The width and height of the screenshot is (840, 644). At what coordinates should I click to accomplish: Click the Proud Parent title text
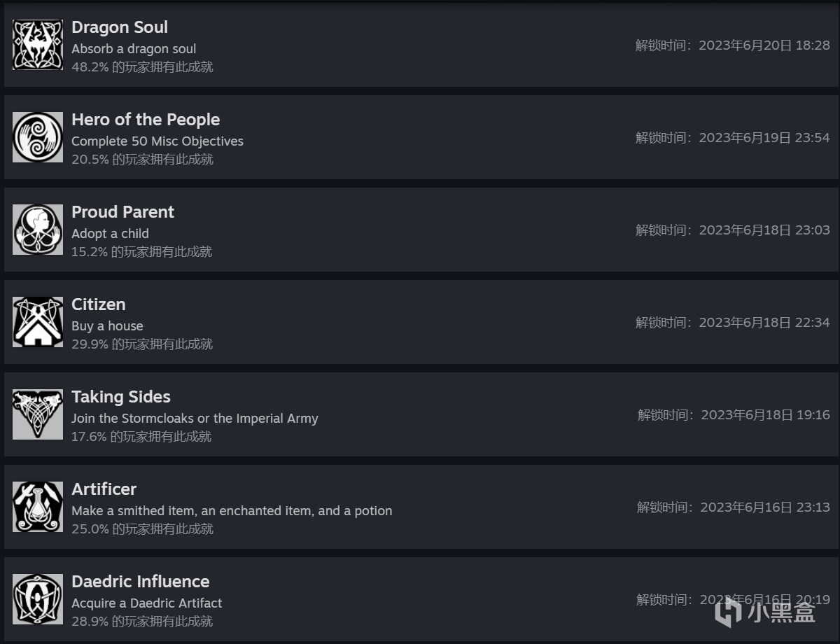[x=122, y=212]
